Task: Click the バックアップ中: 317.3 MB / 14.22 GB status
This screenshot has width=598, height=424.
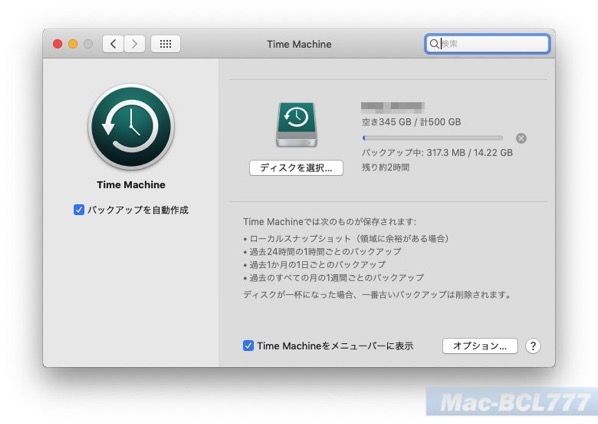Action: [x=437, y=153]
